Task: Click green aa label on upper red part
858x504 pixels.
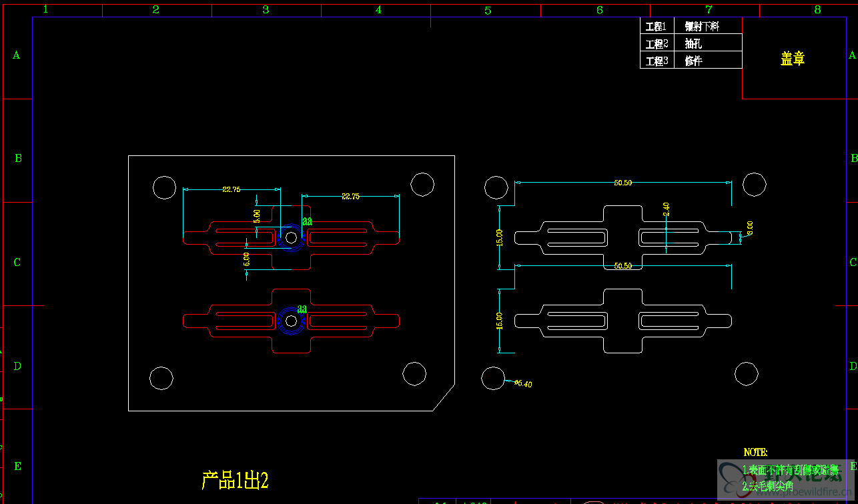Action: [x=308, y=221]
